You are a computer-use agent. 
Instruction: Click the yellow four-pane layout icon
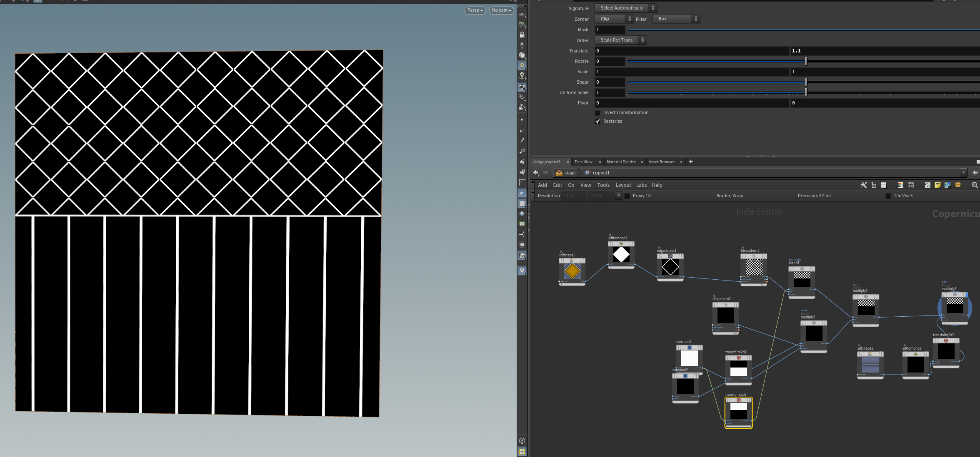click(522, 451)
